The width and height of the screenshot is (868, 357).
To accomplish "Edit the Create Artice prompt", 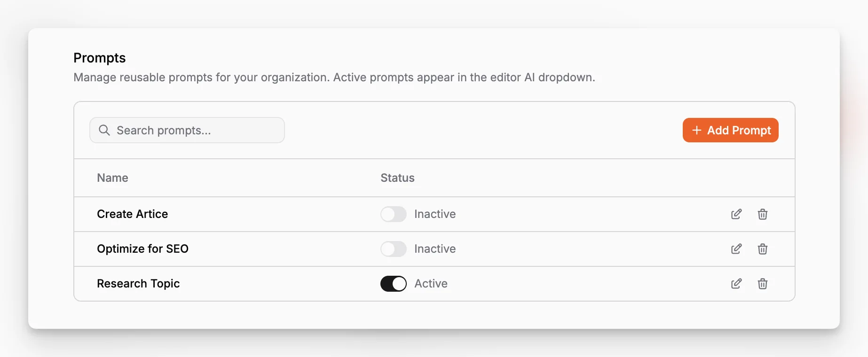I will click(x=736, y=214).
